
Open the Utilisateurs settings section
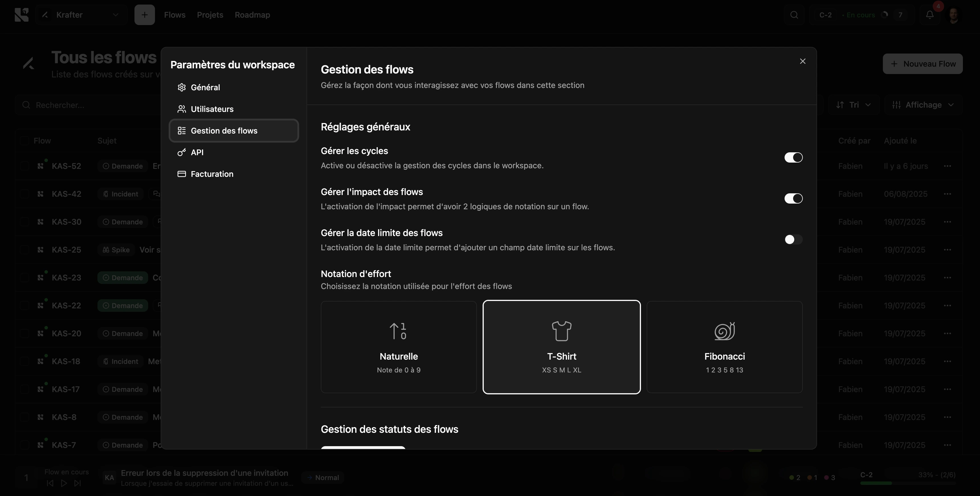[234, 109]
